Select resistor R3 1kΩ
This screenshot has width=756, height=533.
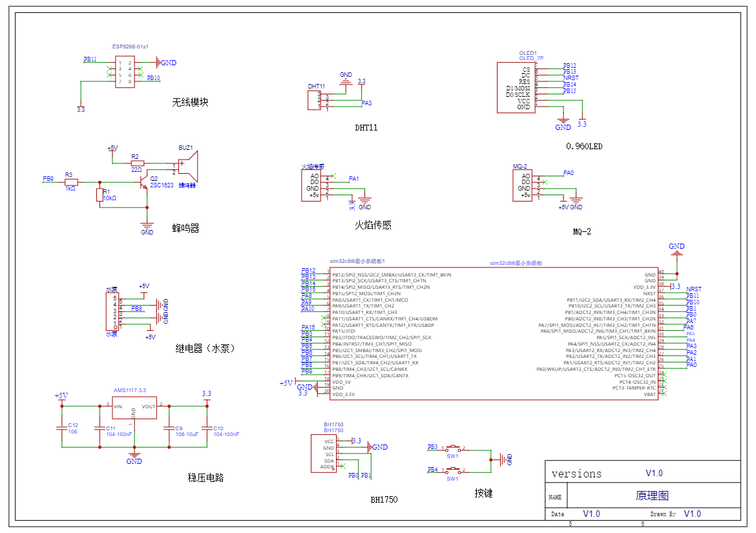click(71, 182)
